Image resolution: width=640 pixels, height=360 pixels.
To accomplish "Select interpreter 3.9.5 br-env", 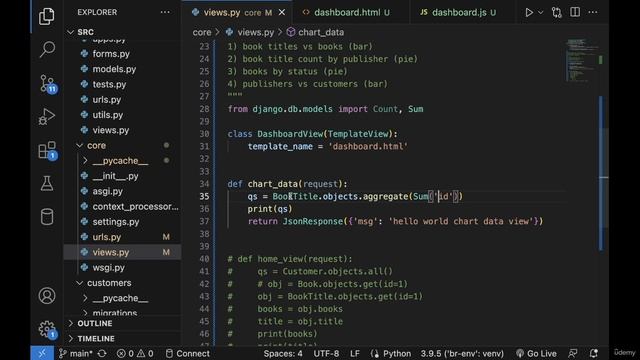I will pyautogui.click(x=462, y=353).
